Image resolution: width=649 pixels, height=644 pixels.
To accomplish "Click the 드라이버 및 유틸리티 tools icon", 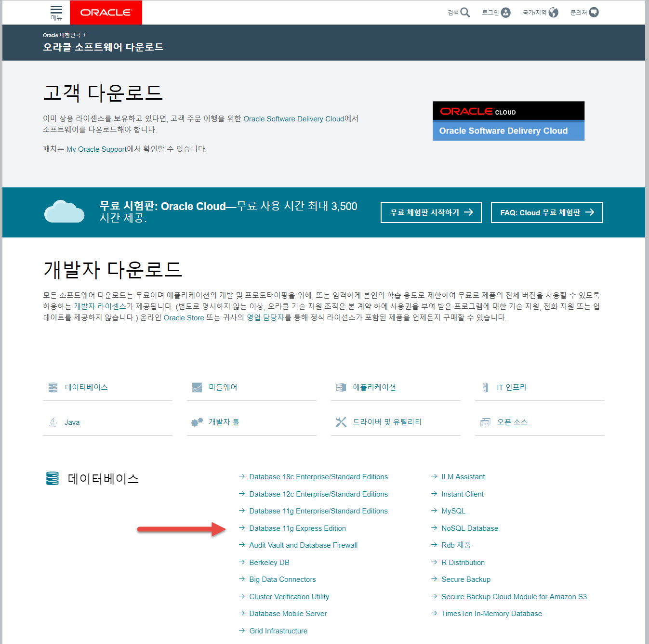I will (x=341, y=422).
